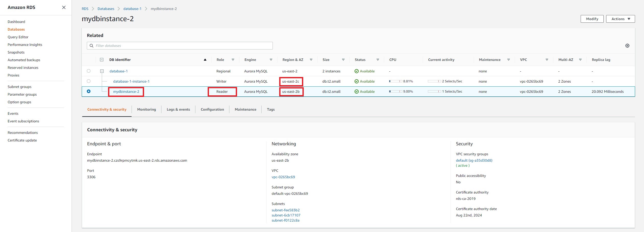This screenshot has height=232, width=644.
Task: Switch to the Connectivity & security tab
Action: [x=107, y=109]
